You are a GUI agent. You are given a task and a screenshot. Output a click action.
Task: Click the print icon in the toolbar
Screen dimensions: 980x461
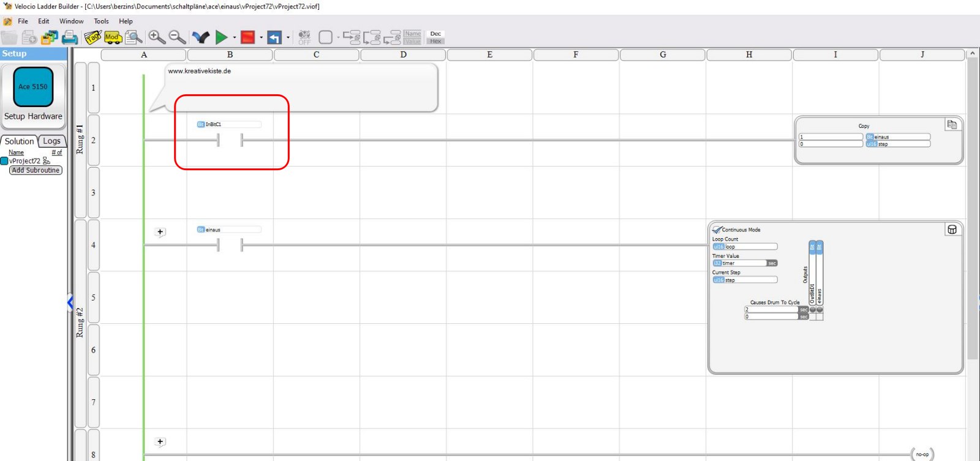(70, 38)
